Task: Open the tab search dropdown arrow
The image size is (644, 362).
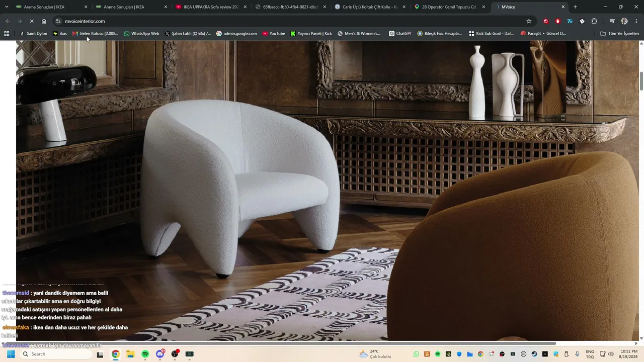Action: (7, 7)
